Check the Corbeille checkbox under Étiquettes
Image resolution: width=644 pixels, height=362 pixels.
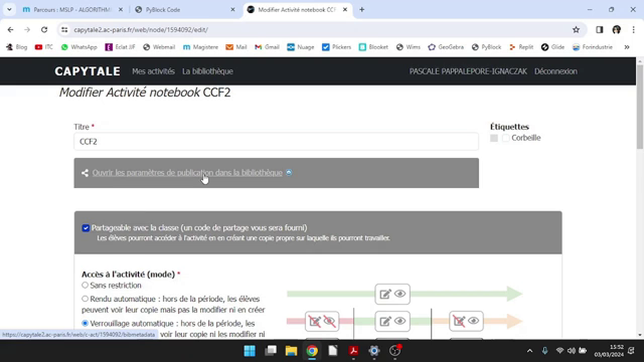click(505, 138)
